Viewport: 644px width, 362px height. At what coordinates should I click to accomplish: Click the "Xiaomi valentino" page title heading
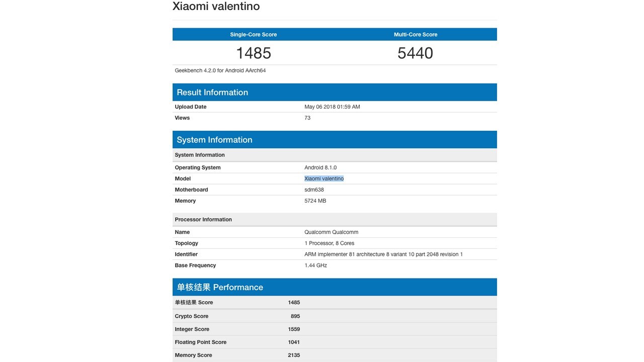tap(216, 7)
